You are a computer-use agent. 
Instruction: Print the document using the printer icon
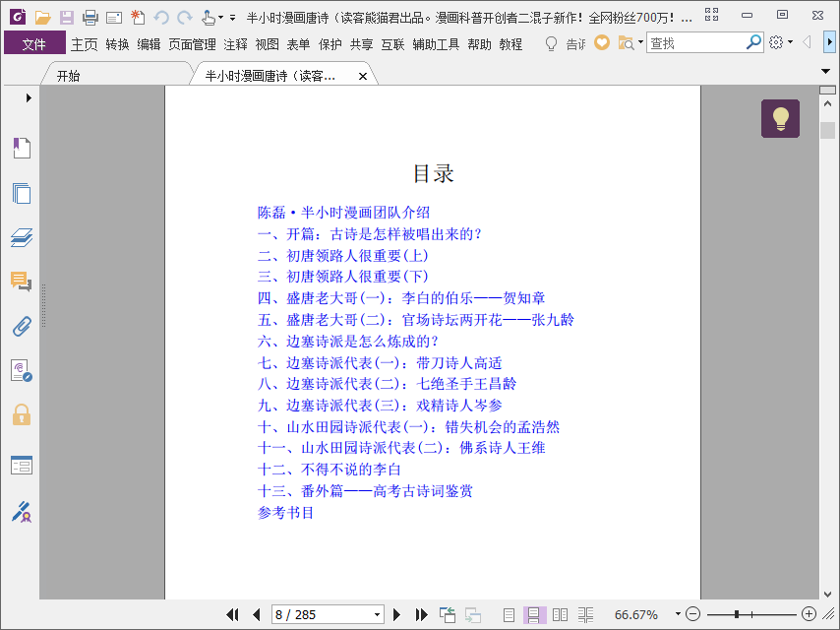(x=90, y=18)
